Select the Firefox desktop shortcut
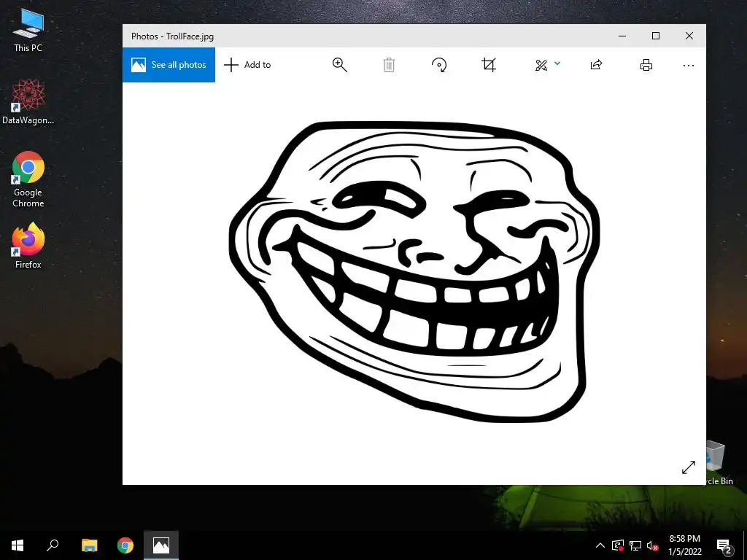 [28, 246]
